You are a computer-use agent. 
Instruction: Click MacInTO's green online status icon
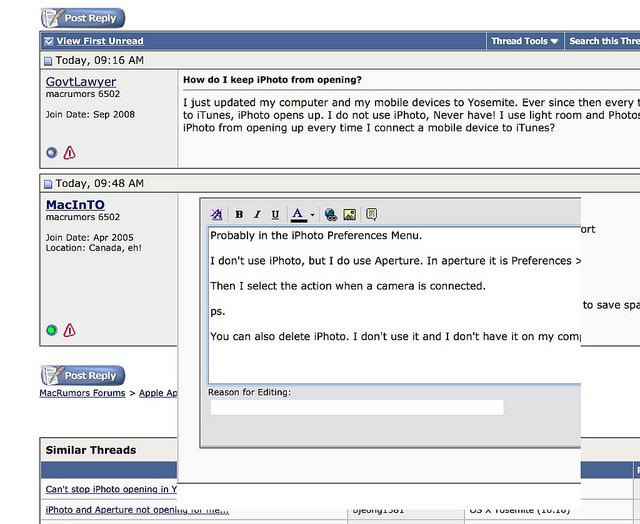[x=52, y=330]
